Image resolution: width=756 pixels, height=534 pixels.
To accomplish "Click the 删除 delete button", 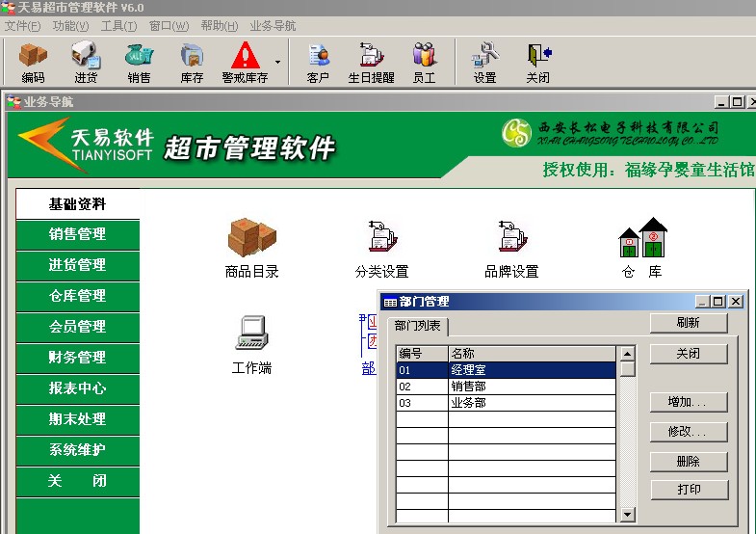I will 688,462.
